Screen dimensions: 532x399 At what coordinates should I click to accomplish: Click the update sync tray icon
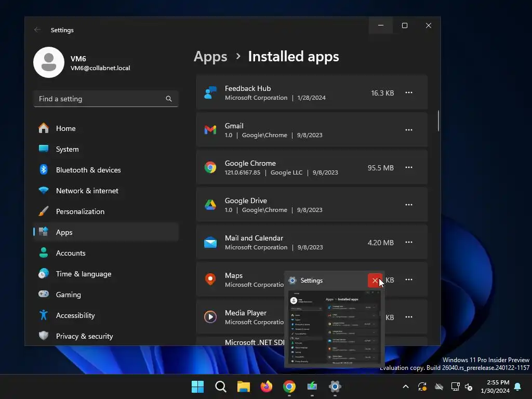click(x=422, y=387)
